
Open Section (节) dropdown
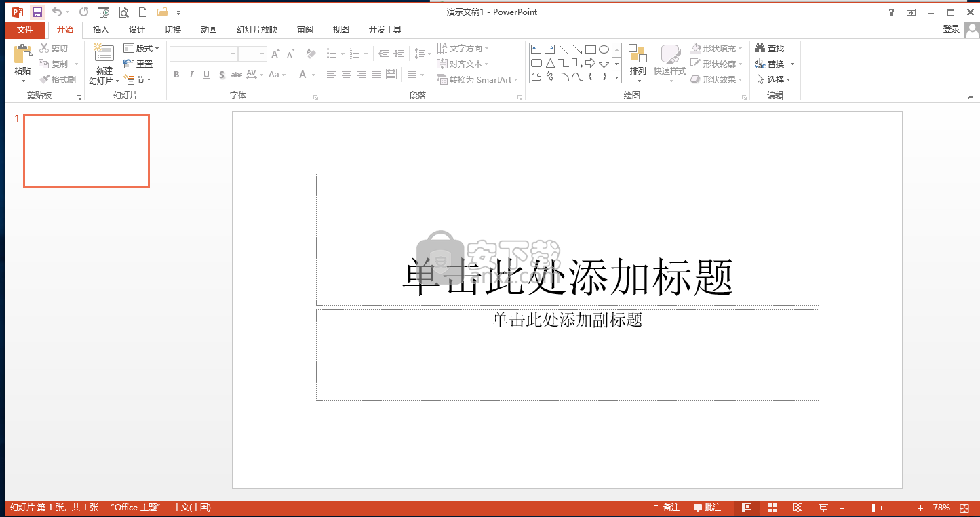coord(137,79)
